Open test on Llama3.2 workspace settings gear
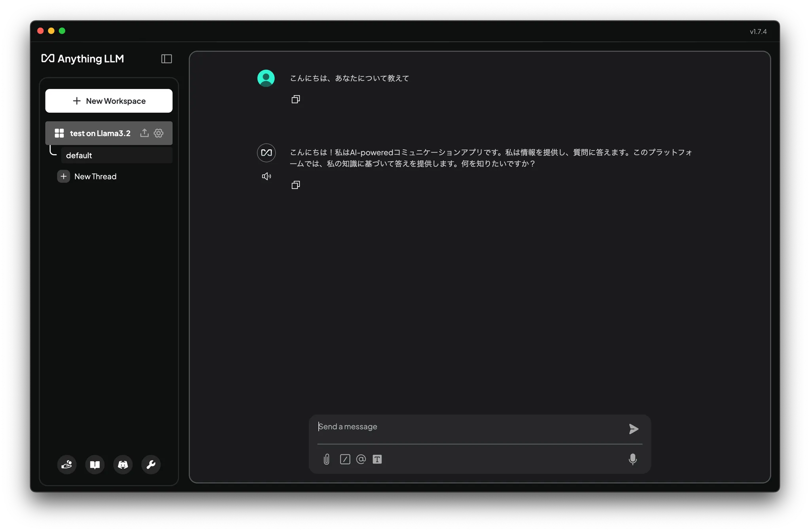This screenshot has width=810, height=532. [159, 133]
